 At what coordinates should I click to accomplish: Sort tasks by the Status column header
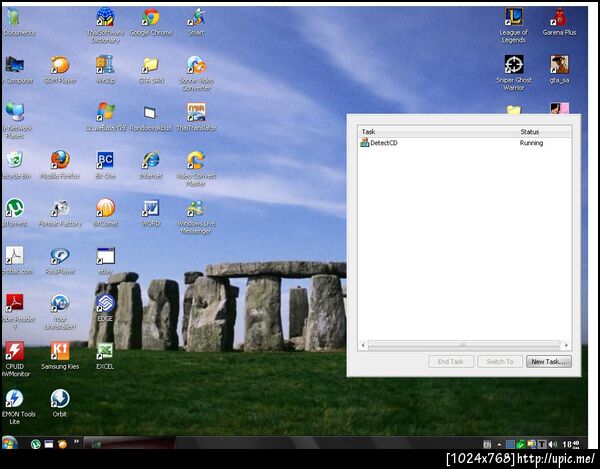[544, 132]
